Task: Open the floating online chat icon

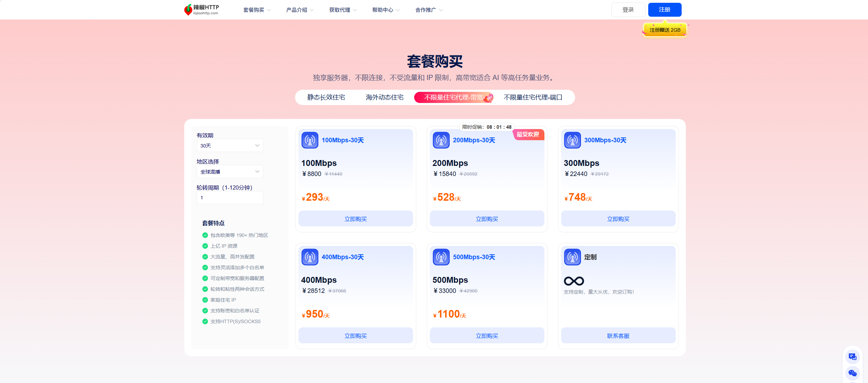Action: 852,356
